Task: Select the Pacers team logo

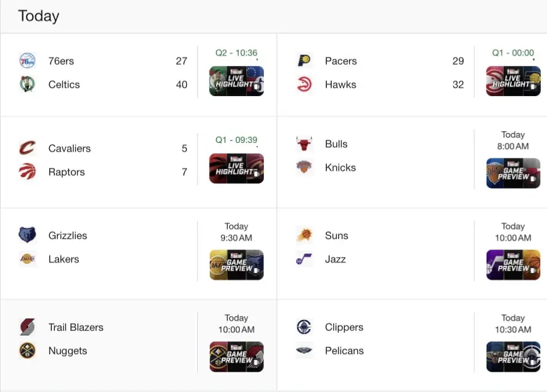Action: click(304, 60)
